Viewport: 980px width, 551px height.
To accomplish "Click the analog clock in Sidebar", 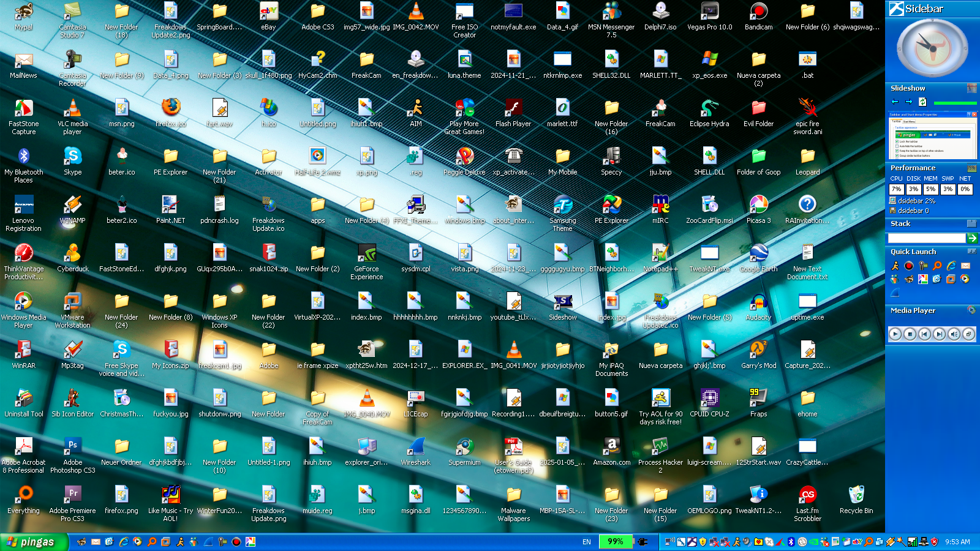I will click(x=932, y=48).
